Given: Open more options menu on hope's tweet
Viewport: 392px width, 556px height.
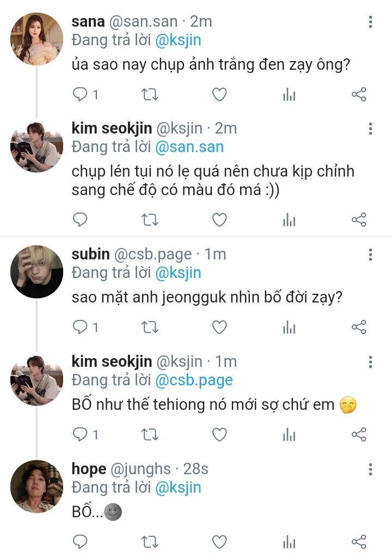Looking at the screenshot, I should [x=370, y=469].
